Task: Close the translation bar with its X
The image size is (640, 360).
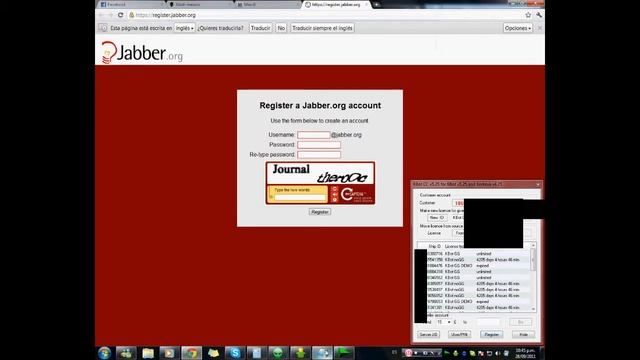Action: [x=540, y=28]
